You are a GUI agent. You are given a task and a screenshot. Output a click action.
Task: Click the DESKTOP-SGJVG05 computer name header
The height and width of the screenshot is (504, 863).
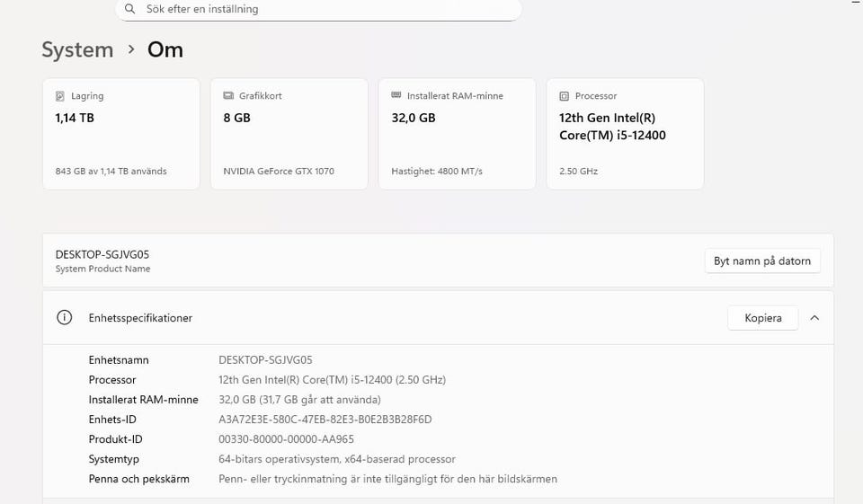102,255
